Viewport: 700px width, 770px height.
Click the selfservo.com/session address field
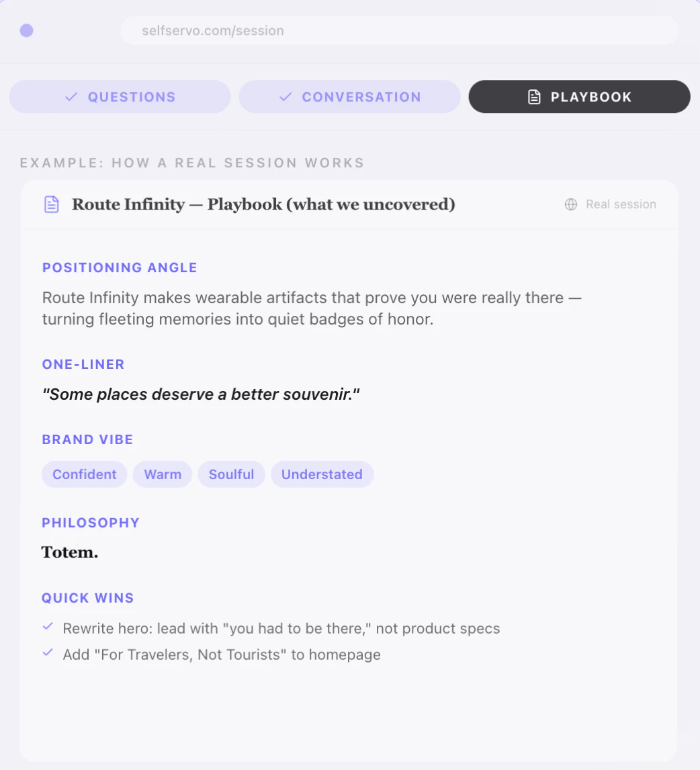pyautogui.click(x=399, y=31)
